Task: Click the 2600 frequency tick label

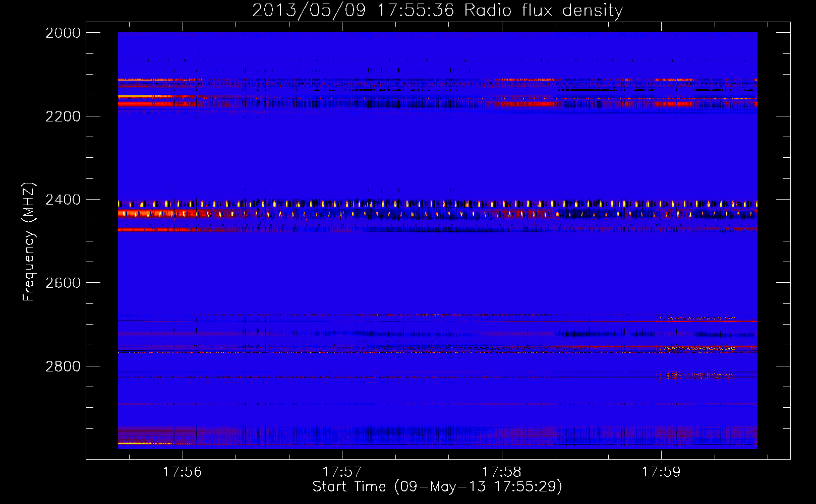Action: (x=63, y=283)
